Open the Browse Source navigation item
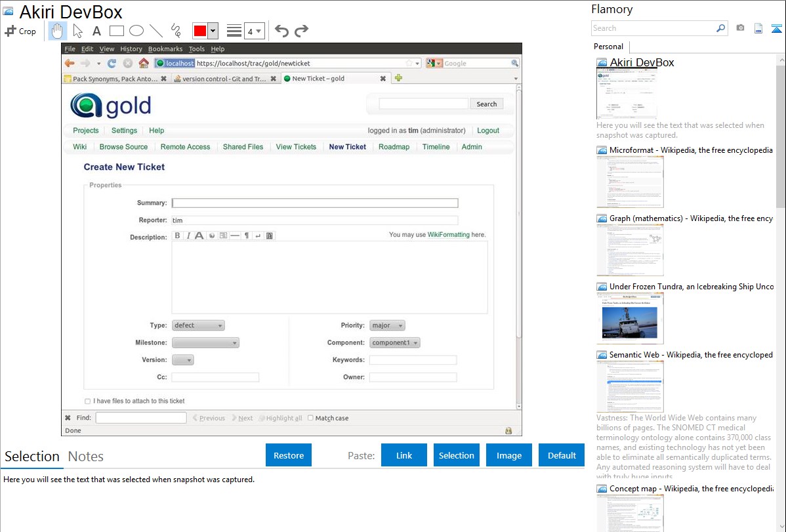The image size is (786, 532). pyautogui.click(x=123, y=147)
